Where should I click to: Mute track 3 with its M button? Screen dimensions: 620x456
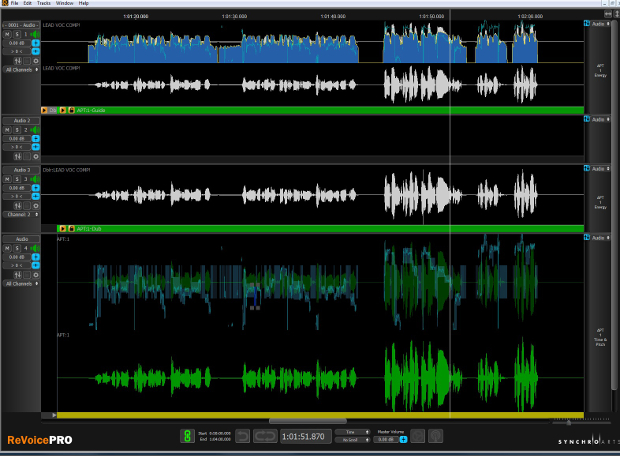(x=7, y=179)
